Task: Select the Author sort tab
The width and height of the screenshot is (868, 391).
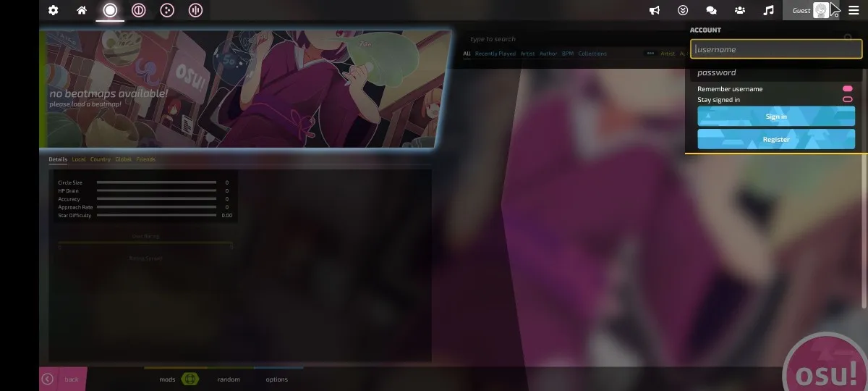Action: pyautogui.click(x=548, y=54)
